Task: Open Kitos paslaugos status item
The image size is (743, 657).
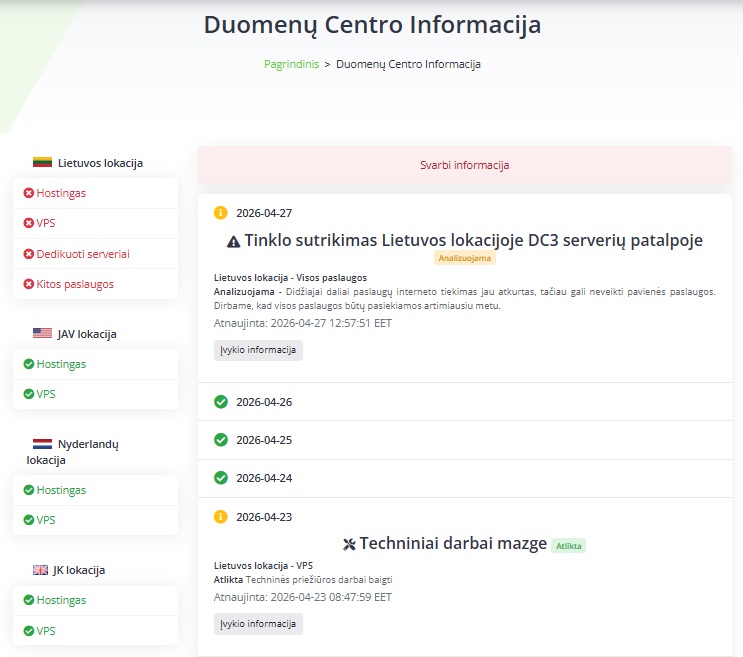Action: pyautogui.click(x=75, y=284)
